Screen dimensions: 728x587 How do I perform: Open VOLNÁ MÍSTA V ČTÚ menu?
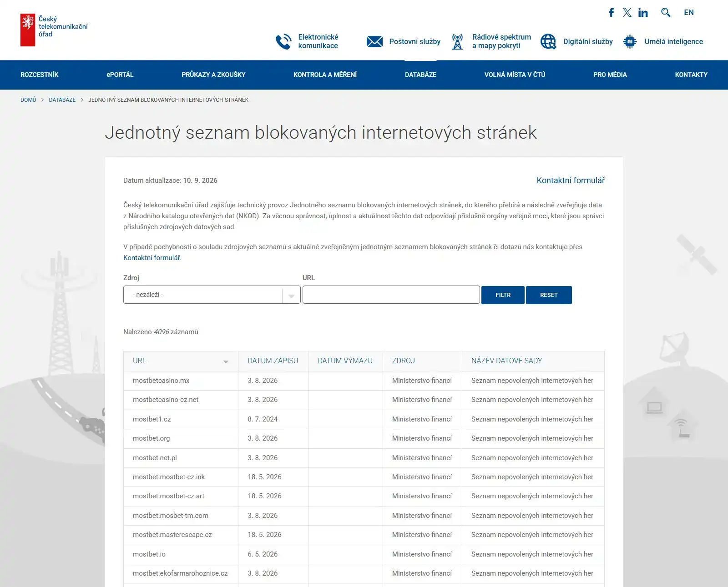point(515,75)
